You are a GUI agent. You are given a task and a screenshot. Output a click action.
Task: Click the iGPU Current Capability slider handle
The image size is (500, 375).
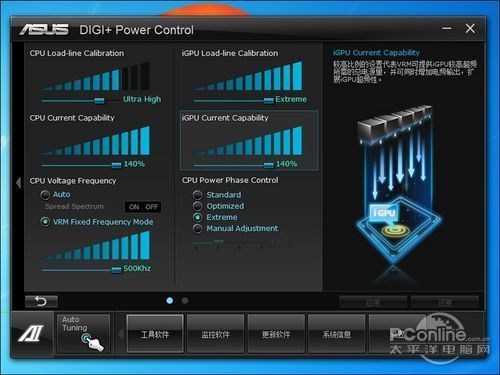(269, 165)
